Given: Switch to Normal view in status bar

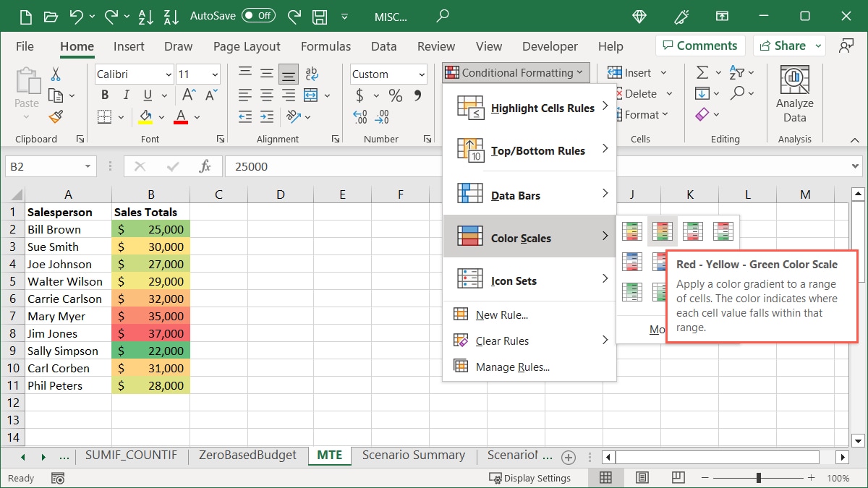Looking at the screenshot, I should [x=605, y=478].
